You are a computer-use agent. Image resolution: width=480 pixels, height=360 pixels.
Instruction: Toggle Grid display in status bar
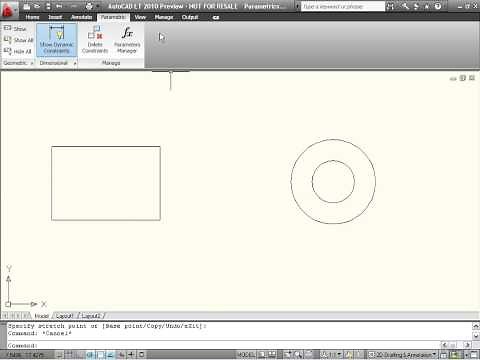click(69, 354)
